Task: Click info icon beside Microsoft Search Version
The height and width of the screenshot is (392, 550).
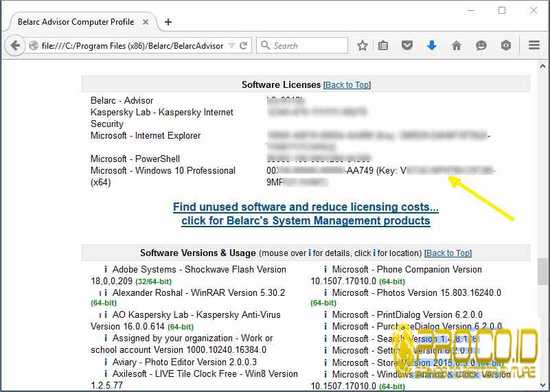Action: [x=325, y=338]
